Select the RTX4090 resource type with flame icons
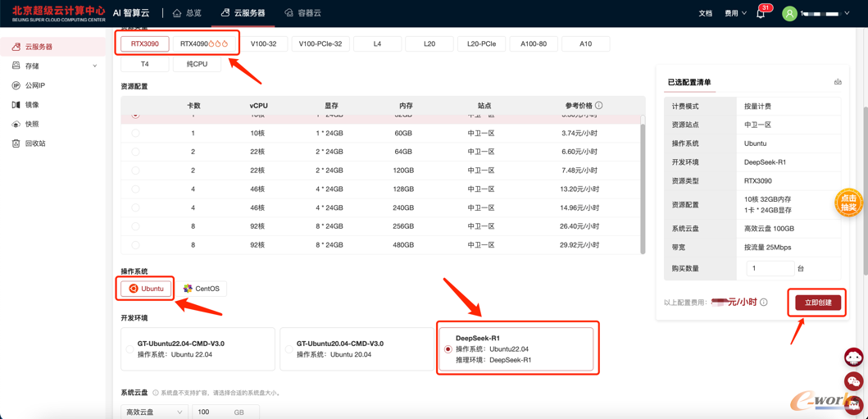 point(204,43)
